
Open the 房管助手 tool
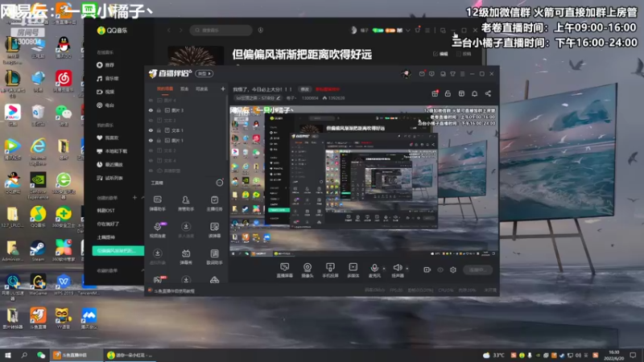click(x=186, y=204)
